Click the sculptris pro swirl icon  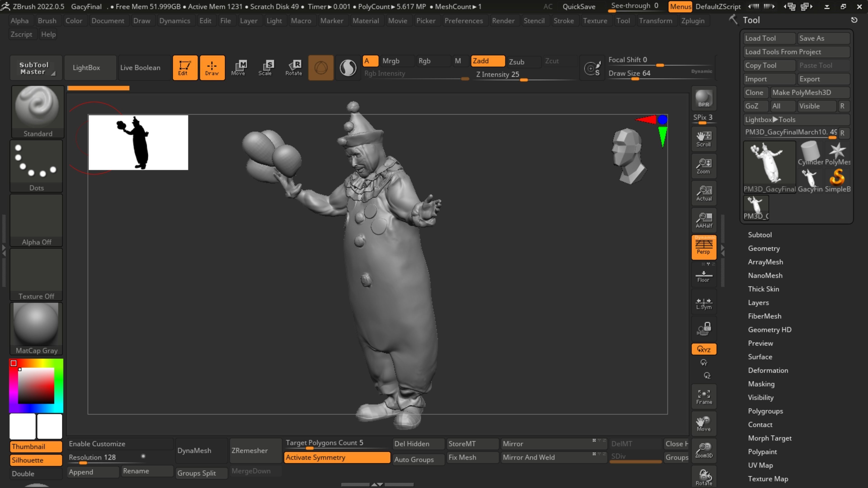tap(348, 68)
